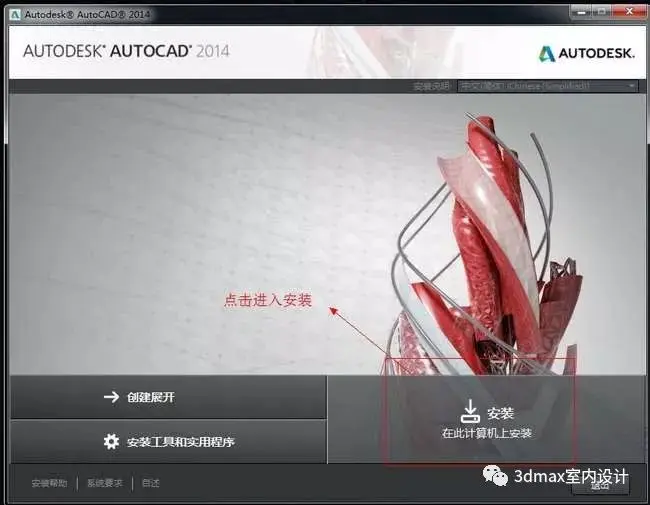
Task: Open the 系统要求 system requirements link
Action: (105, 483)
